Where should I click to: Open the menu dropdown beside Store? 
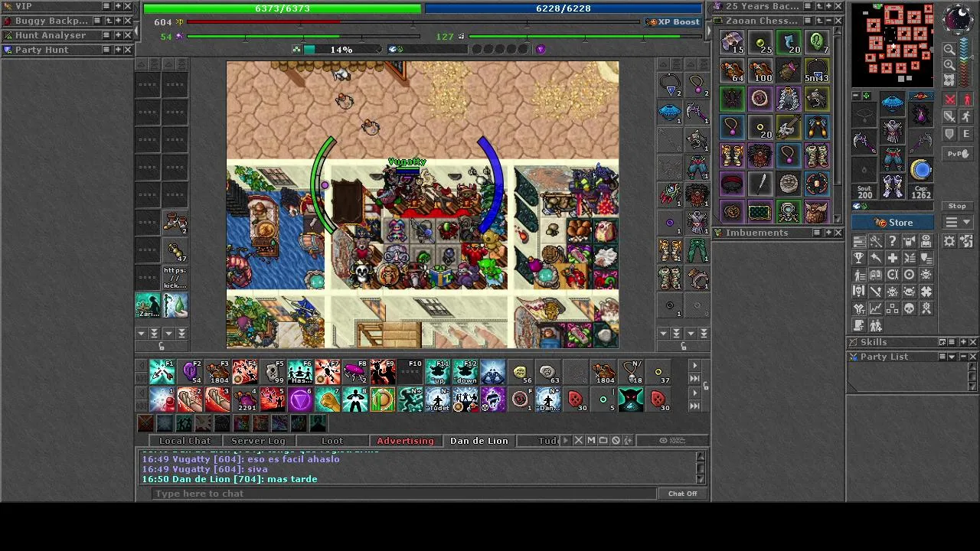957,222
